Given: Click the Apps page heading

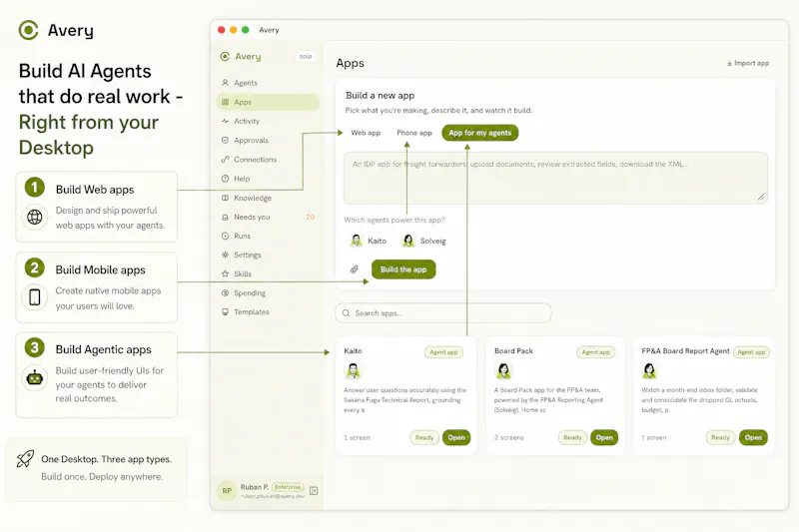Looking at the screenshot, I should pos(351,63).
